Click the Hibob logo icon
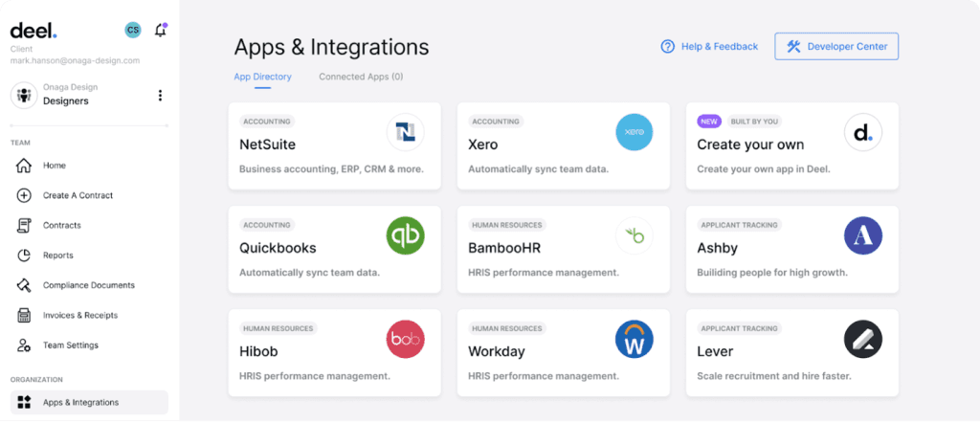This screenshot has width=980, height=423. (405, 339)
